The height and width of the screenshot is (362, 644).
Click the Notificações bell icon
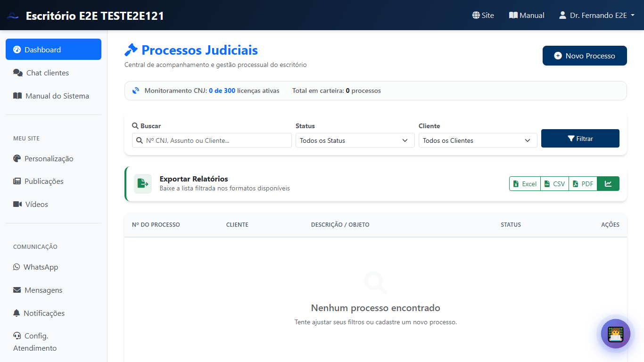[17, 313]
